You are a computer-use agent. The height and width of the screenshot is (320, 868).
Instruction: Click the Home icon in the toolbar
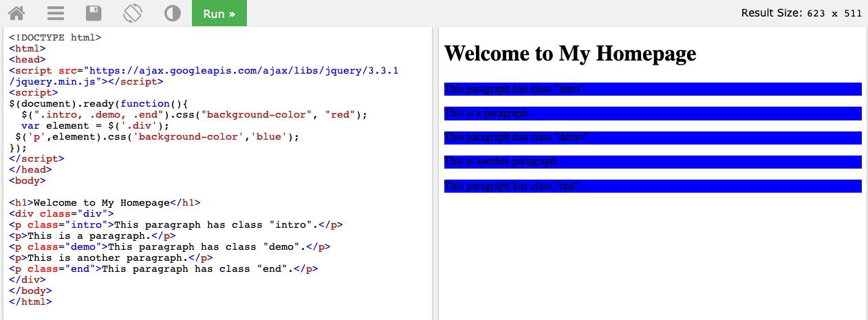(17, 13)
